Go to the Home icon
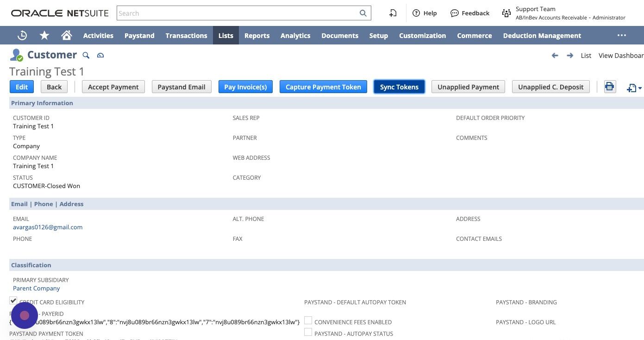 tap(67, 36)
